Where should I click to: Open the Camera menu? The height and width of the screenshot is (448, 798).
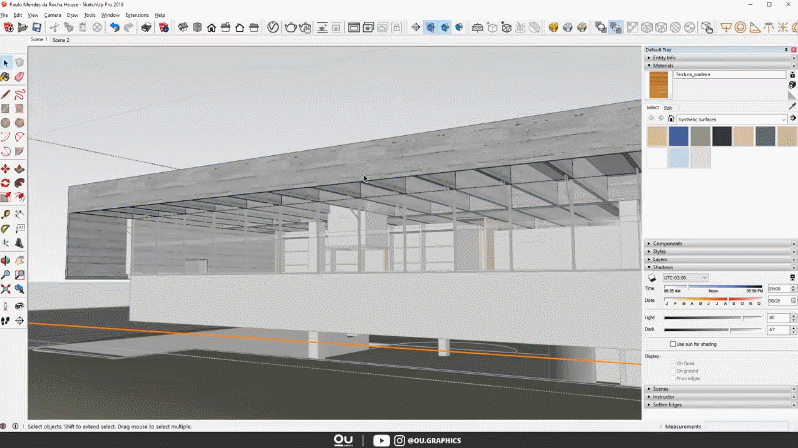[53, 16]
